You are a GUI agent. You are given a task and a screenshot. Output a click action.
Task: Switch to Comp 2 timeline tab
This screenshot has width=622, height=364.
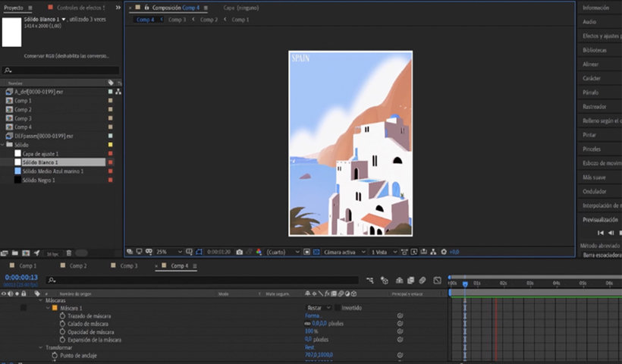point(78,266)
